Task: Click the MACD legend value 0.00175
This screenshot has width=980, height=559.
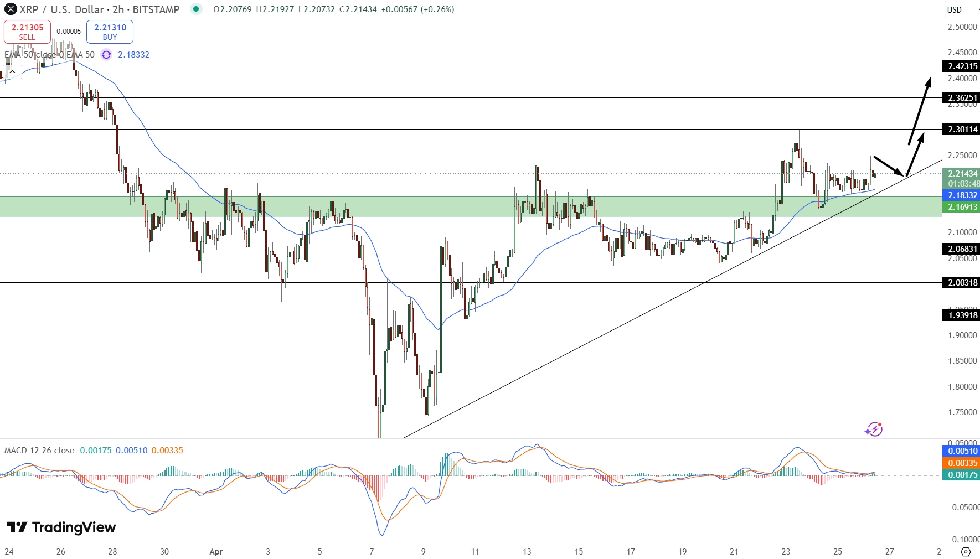Action: tap(96, 451)
